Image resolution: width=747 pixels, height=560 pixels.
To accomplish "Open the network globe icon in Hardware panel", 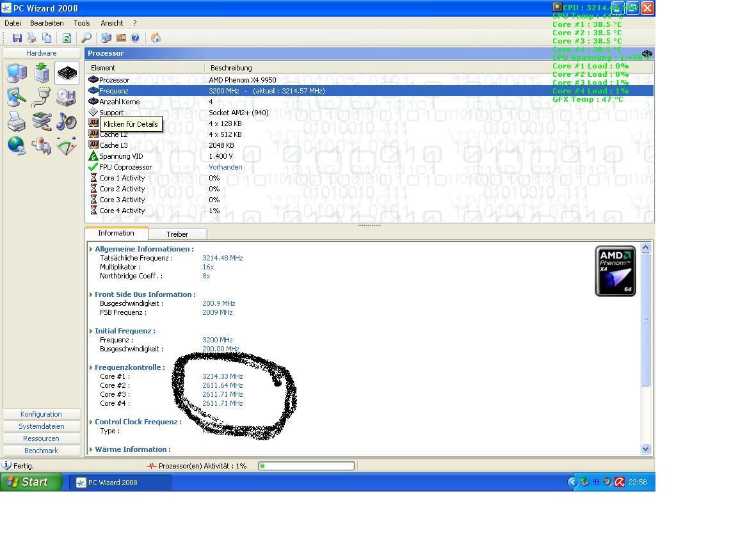I will pyautogui.click(x=17, y=146).
